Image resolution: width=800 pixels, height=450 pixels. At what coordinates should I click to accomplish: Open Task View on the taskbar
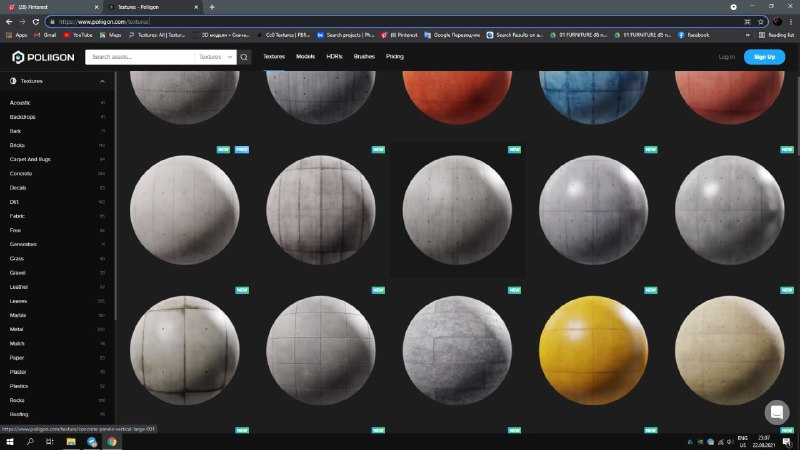pyautogui.click(x=49, y=442)
